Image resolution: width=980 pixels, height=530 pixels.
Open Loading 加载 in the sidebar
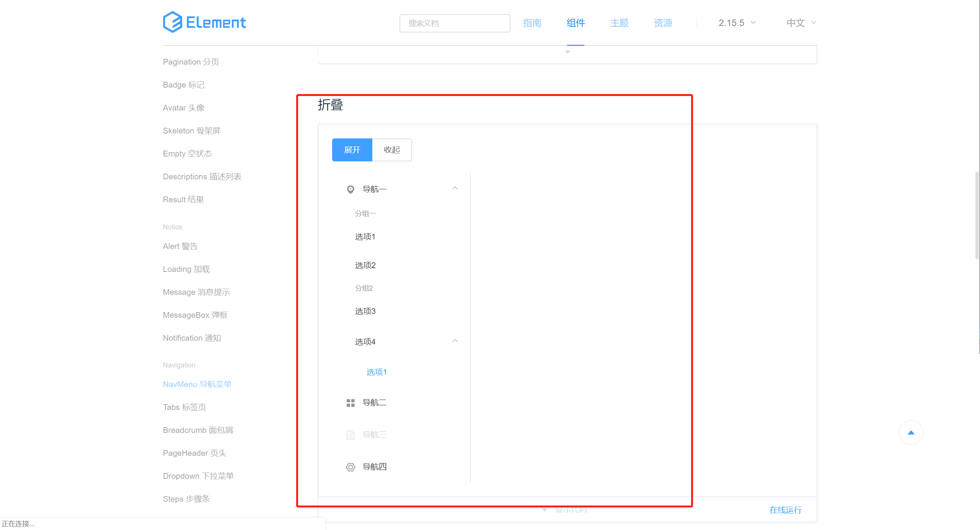click(x=186, y=269)
